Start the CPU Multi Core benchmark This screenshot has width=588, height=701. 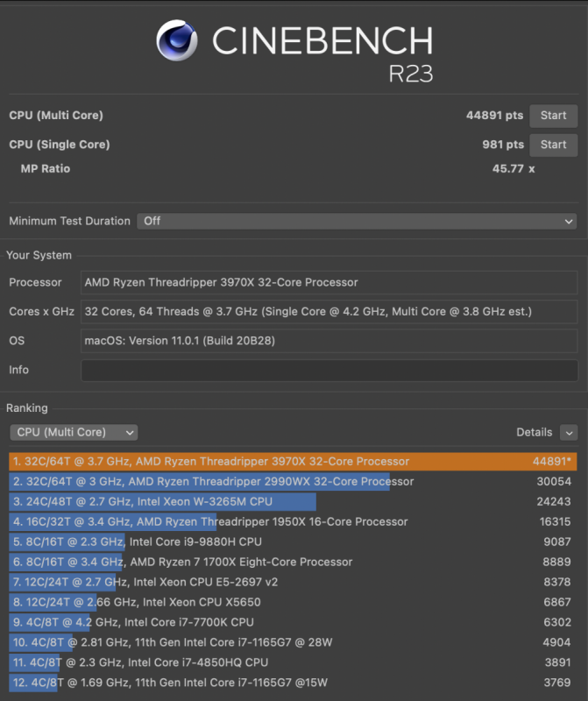click(553, 115)
